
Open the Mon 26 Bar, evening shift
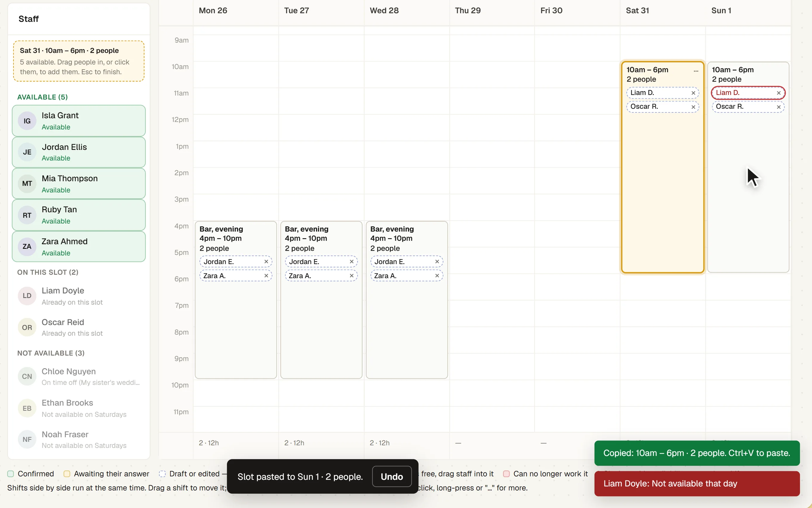pos(236,300)
